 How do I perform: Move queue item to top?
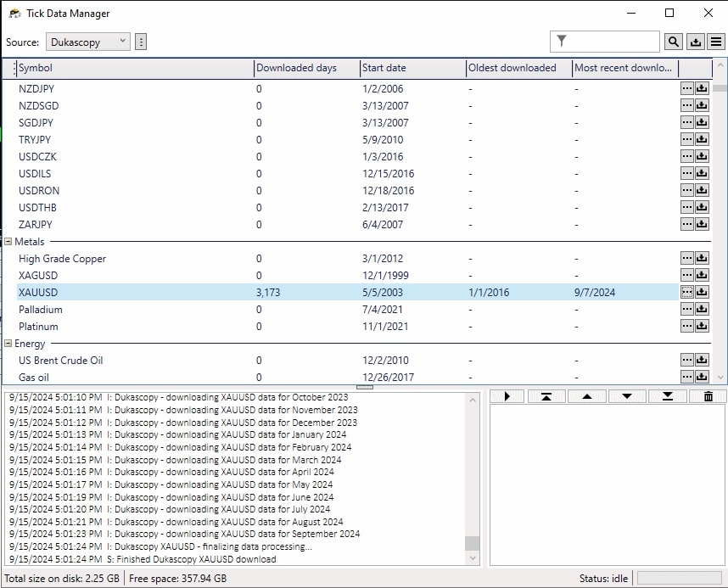[x=546, y=396]
